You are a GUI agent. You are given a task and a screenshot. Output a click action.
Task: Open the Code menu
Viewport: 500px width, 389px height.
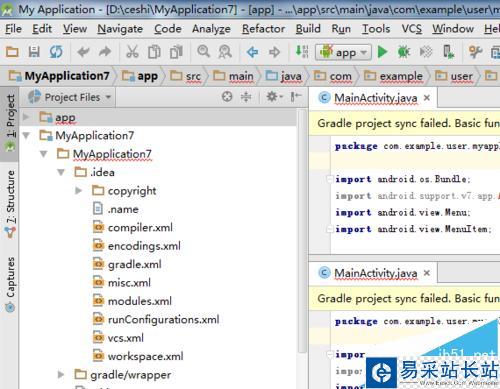[x=168, y=29]
